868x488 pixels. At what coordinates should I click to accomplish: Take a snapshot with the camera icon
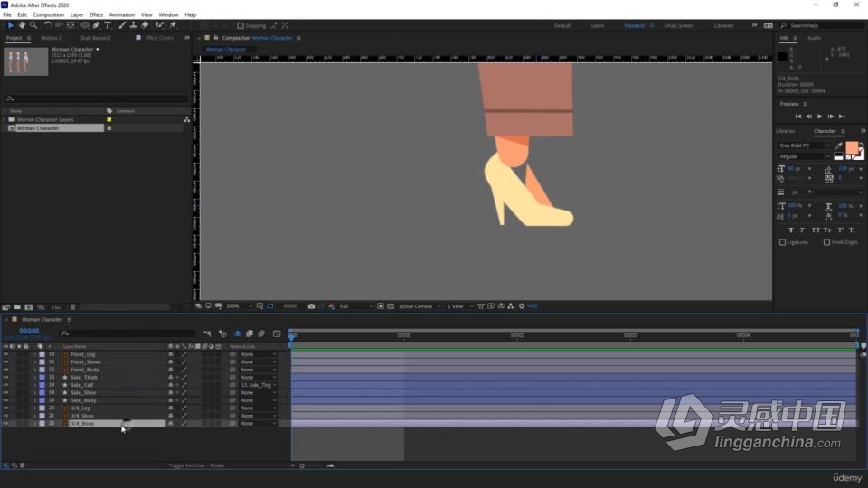coord(311,306)
